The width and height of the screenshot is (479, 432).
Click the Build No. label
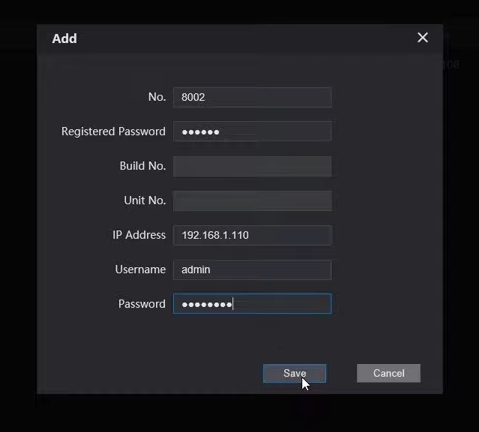pyautogui.click(x=143, y=166)
